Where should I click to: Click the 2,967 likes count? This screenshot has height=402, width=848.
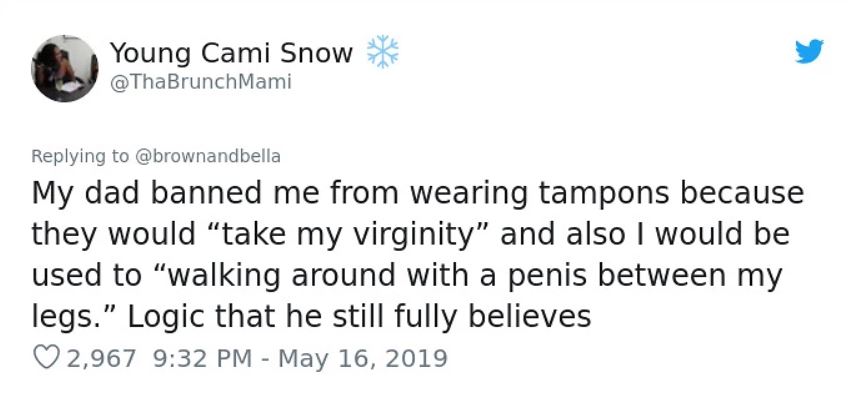(x=99, y=358)
